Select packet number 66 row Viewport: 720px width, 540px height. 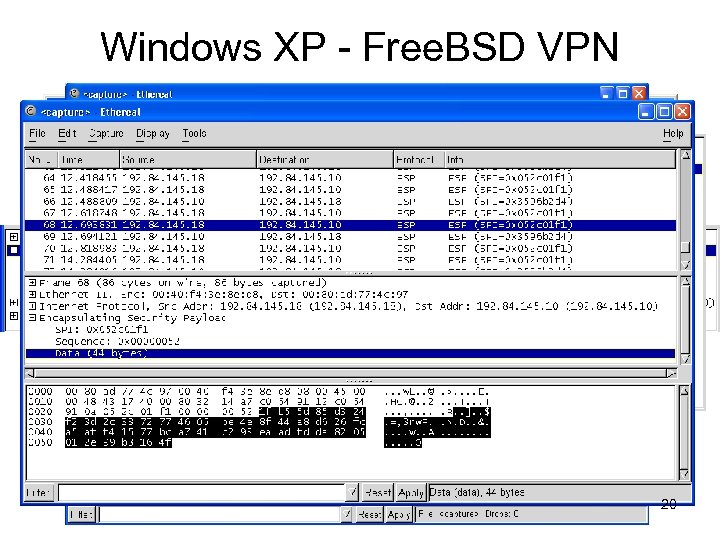click(350, 202)
